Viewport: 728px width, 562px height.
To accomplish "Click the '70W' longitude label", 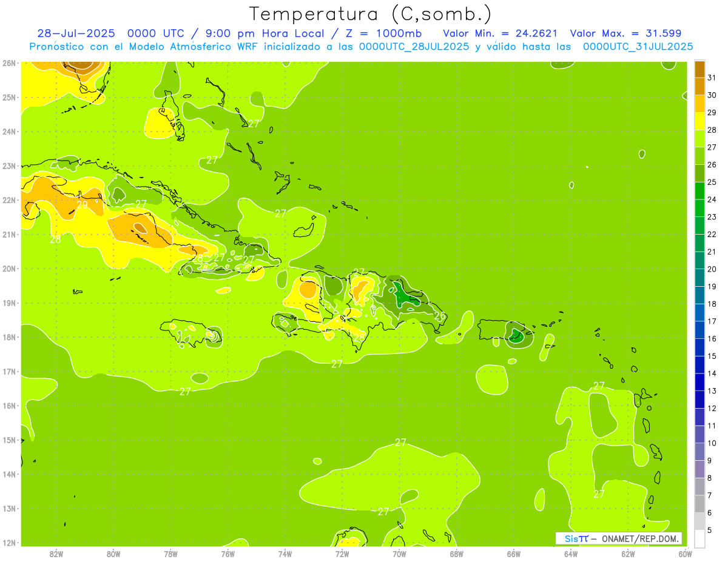I will pos(399,553).
